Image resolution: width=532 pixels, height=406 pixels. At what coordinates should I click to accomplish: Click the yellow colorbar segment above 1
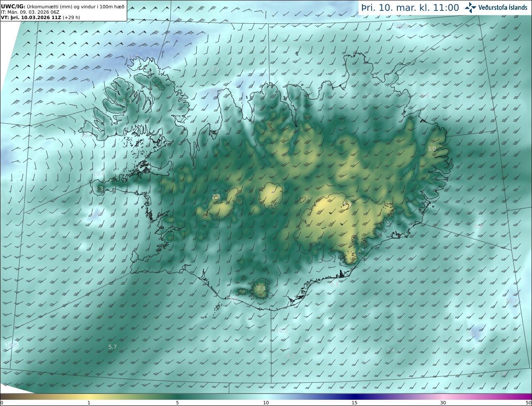pyautogui.click(x=89, y=396)
